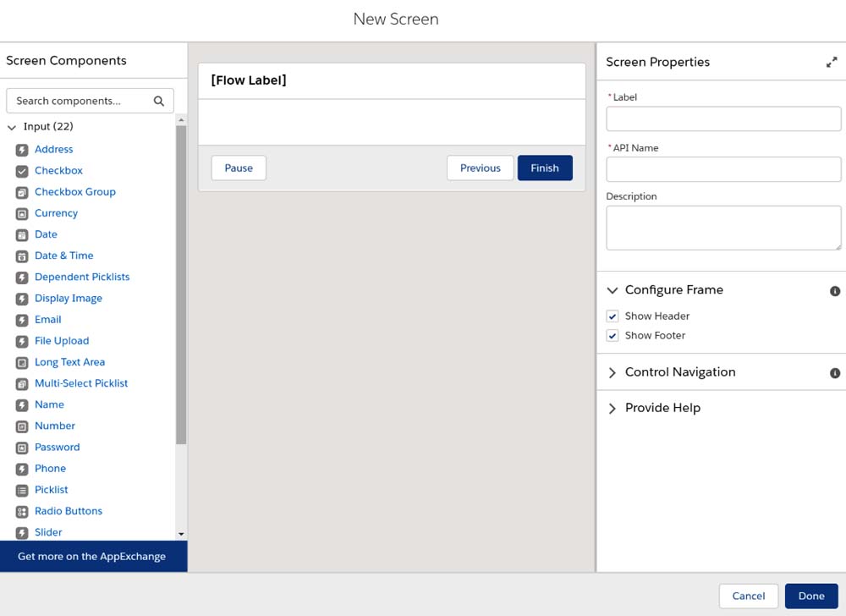The image size is (846, 616).
Task: Click the Radio Buttons component icon
Action: point(22,511)
